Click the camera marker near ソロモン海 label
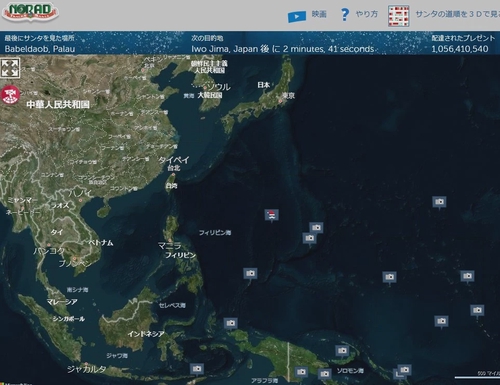The height and width of the screenshot is (385, 500). (342, 351)
